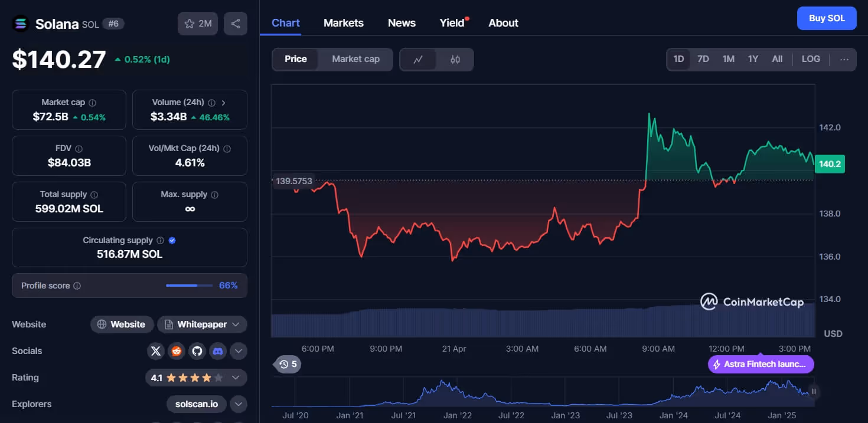Click the $84.03B FDV value

pos(69,163)
